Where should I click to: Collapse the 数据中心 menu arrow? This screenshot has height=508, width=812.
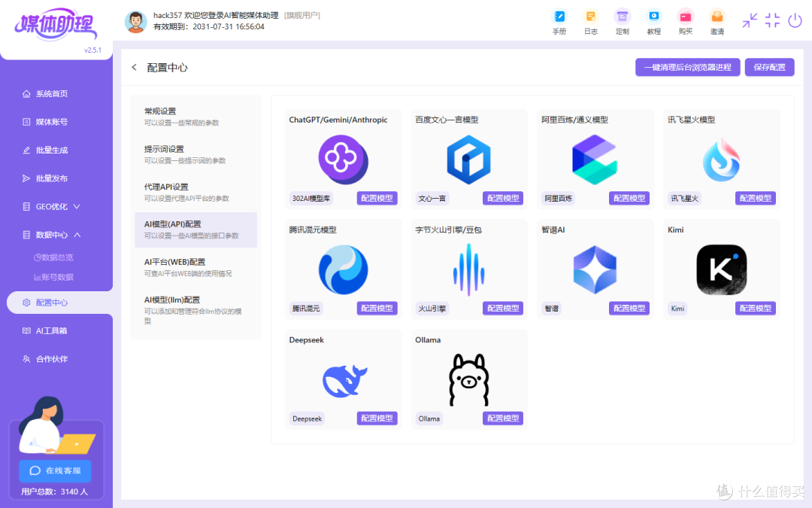(x=77, y=235)
